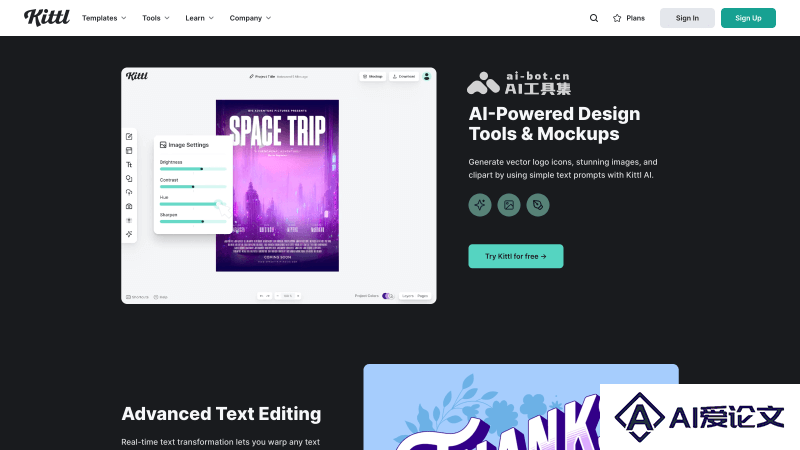Click the Try Kittl for free button

516,256
